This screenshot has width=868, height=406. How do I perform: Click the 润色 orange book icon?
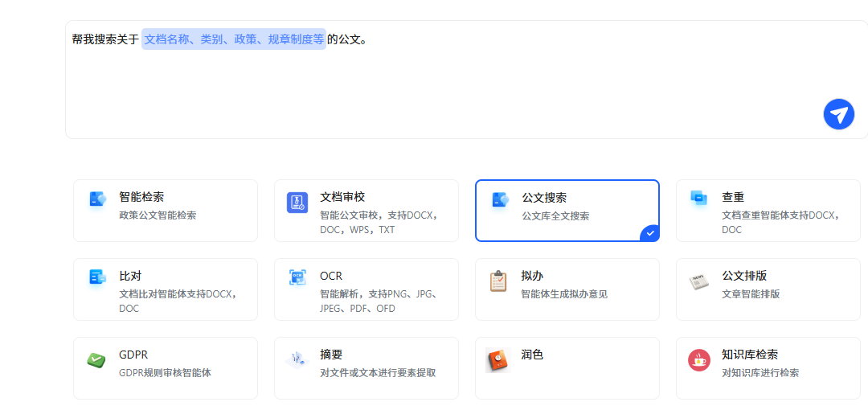[498, 359]
